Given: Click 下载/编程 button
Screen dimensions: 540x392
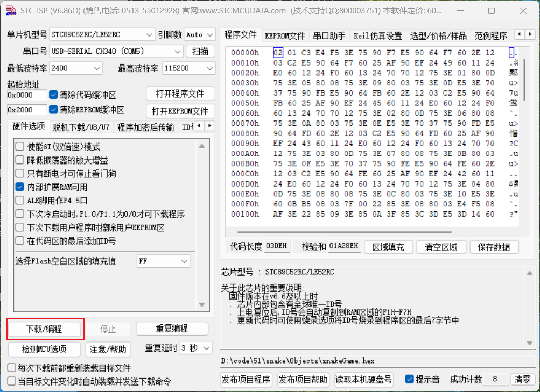Looking at the screenshot, I should point(45,329).
